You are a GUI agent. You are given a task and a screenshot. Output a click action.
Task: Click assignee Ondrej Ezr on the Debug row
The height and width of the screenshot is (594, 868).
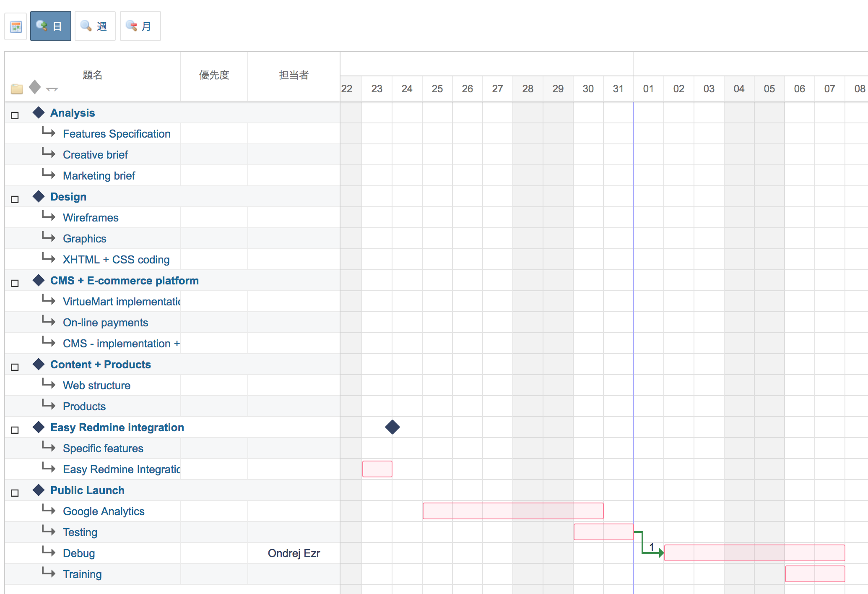(294, 553)
